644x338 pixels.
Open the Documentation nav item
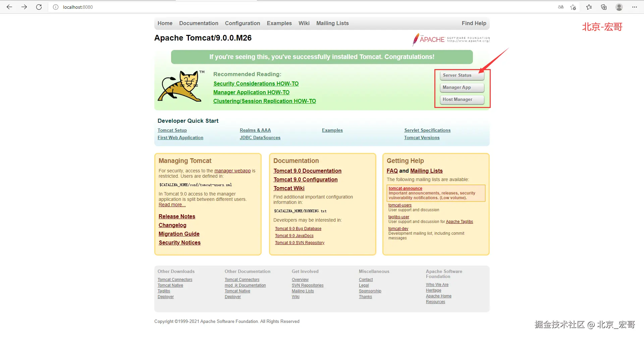coord(199,23)
